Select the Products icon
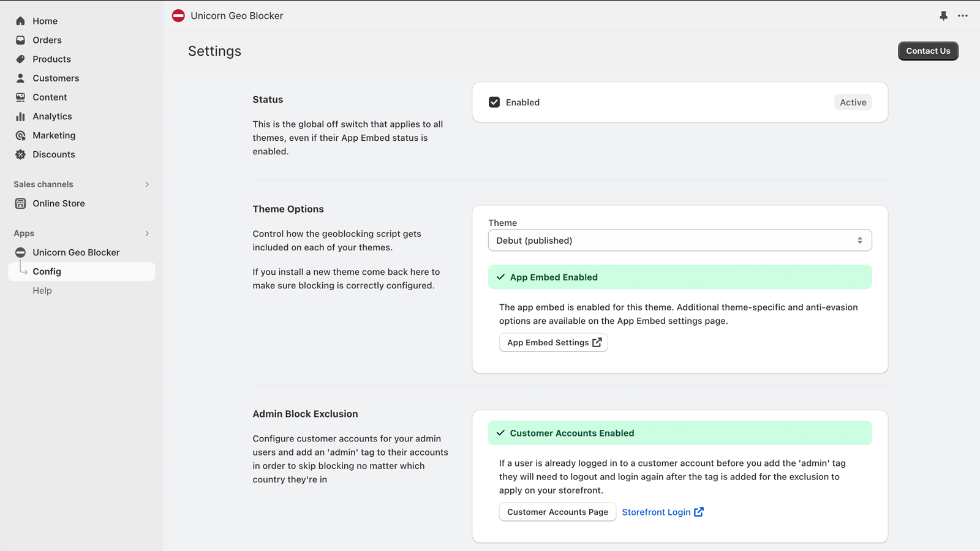The height and width of the screenshot is (551, 980). click(x=20, y=59)
